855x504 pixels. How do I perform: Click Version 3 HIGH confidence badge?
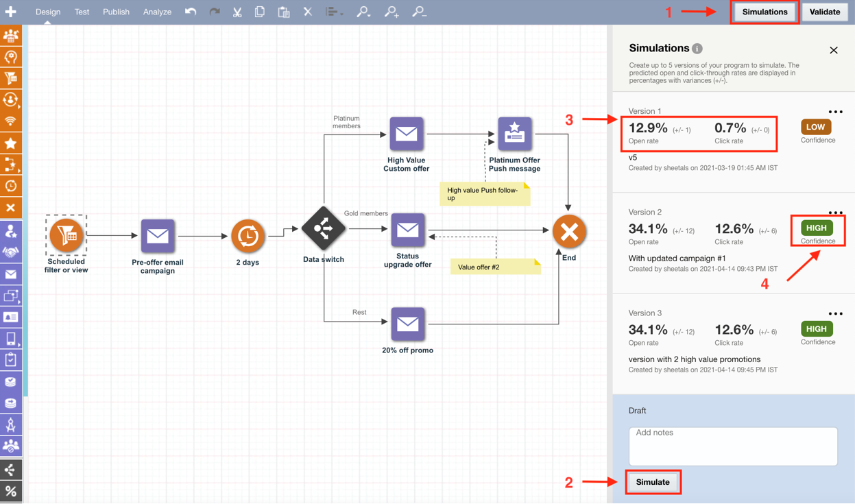[x=816, y=328]
